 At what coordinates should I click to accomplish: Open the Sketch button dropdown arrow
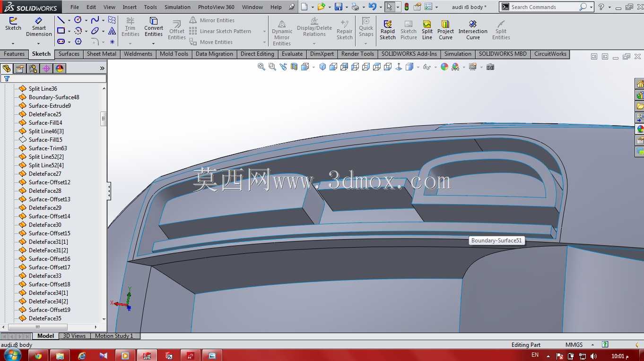pyautogui.click(x=13, y=43)
